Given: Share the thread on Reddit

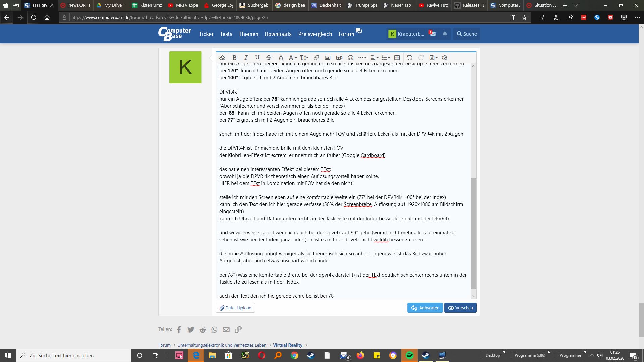Looking at the screenshot, I should (203, 329).
